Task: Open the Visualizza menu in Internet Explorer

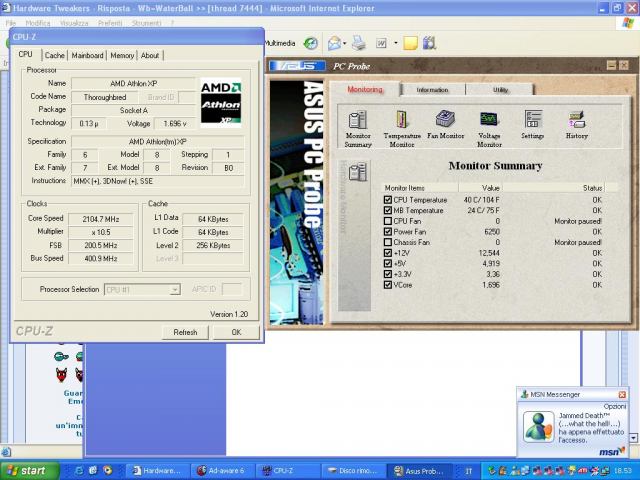Action: pos(74,23)
